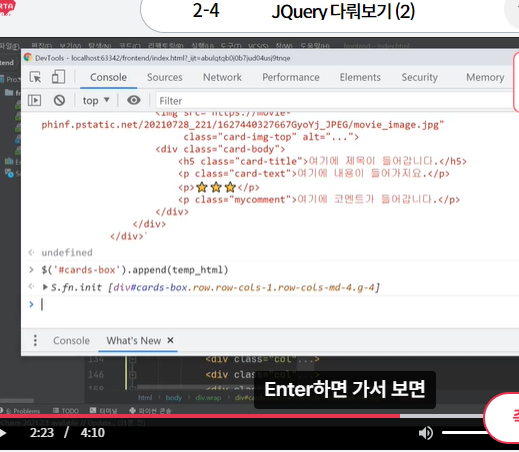Open the VCS menu in the IDE
The width and height of the screenshot is (519, 452).
coord(258,46)
